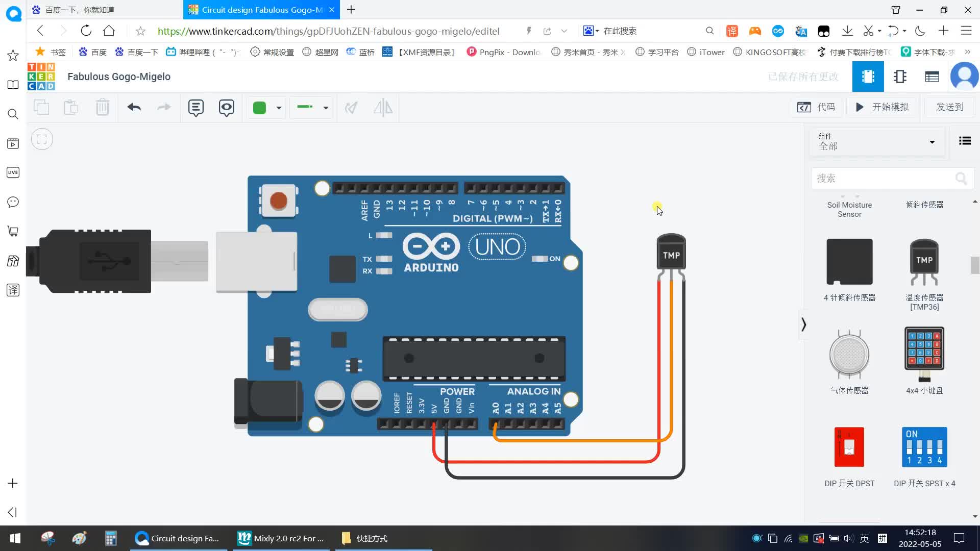This screenshot has width=980, height=551.
Task: Open the bilibili bookmark
Action: (x=203, y=52)
